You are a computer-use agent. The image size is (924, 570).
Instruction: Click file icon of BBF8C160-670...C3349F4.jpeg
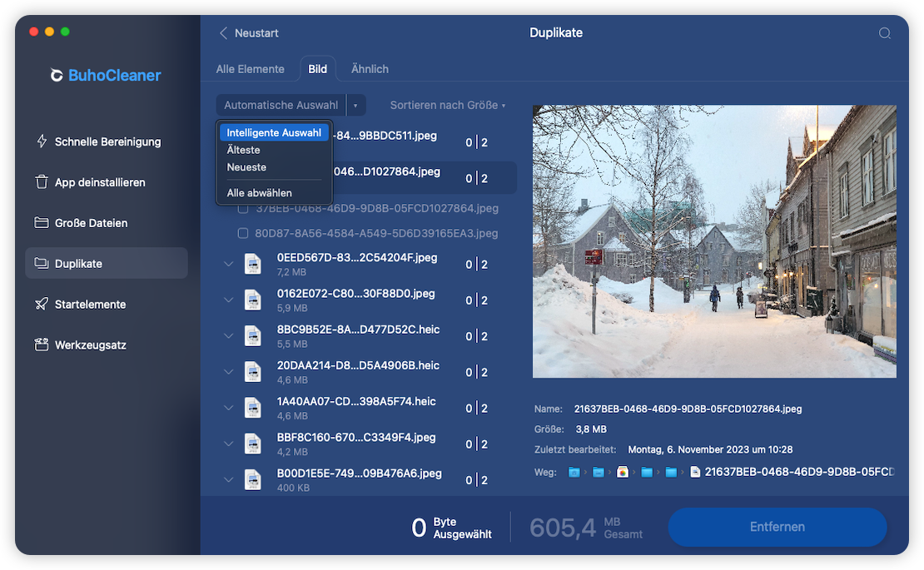(253, 444)
